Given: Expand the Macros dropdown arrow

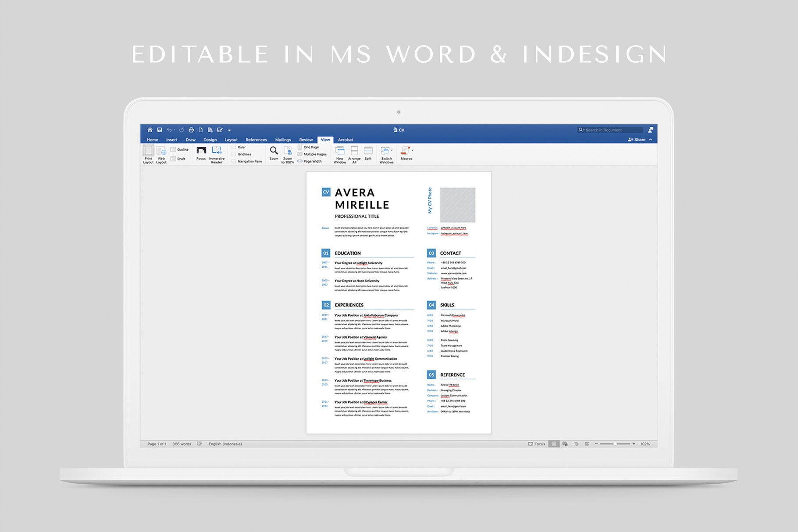Looking at the screenshot, I should tap(412, 150).
